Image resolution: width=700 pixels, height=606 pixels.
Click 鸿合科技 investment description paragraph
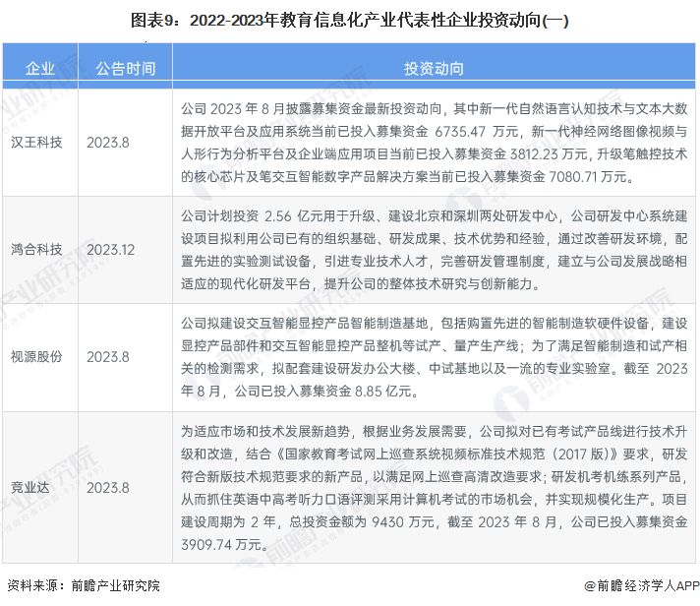pos(434,250)
